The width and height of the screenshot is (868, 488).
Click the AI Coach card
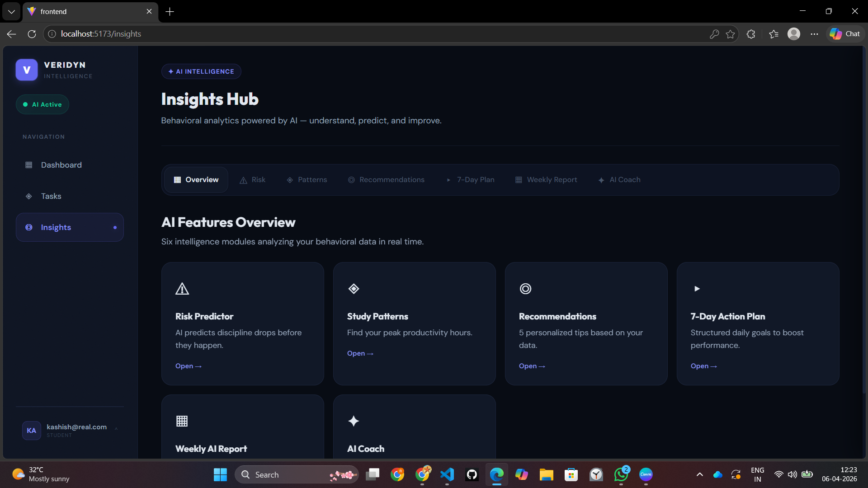pos(415,427)
